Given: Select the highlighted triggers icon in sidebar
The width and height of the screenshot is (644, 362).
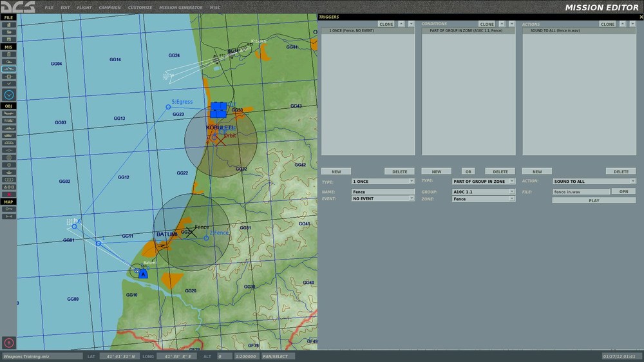Looking at the screenshot, I should coord(9,69).
